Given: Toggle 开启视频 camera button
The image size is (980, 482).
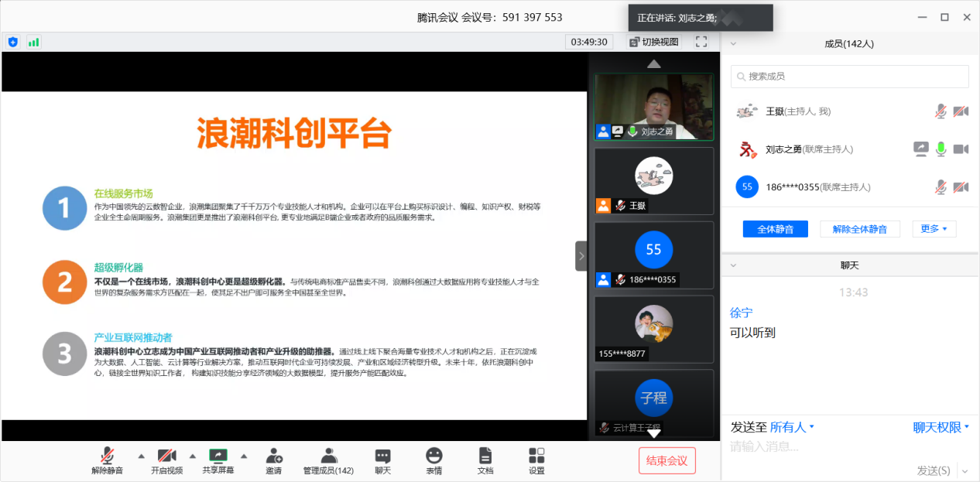Looking at the screenshot, I should 166,456.
